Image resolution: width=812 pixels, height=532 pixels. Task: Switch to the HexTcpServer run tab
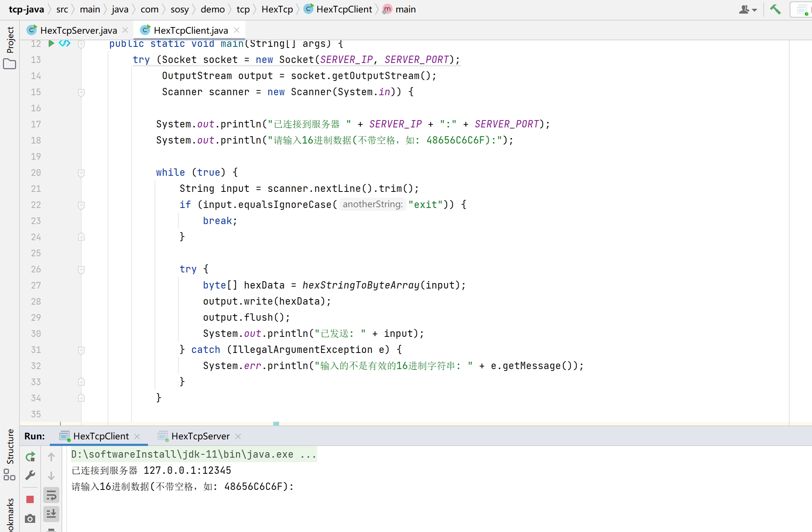[x=200, y=436]
